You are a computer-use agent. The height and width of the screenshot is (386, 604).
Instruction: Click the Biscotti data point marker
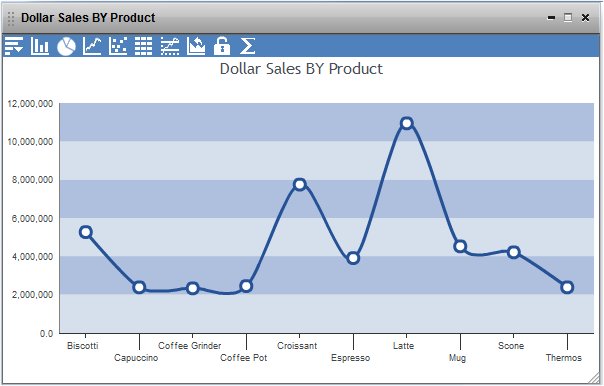pos(86,232)
